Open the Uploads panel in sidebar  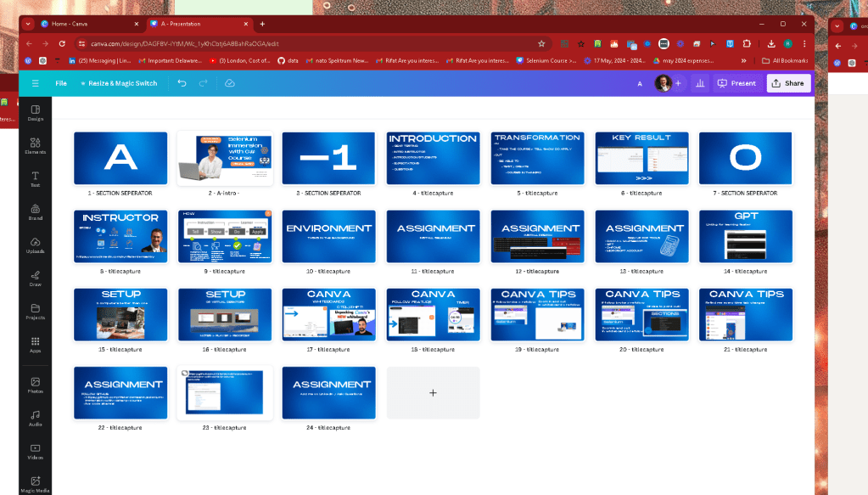pyautogui.click(x=36, y=246)
